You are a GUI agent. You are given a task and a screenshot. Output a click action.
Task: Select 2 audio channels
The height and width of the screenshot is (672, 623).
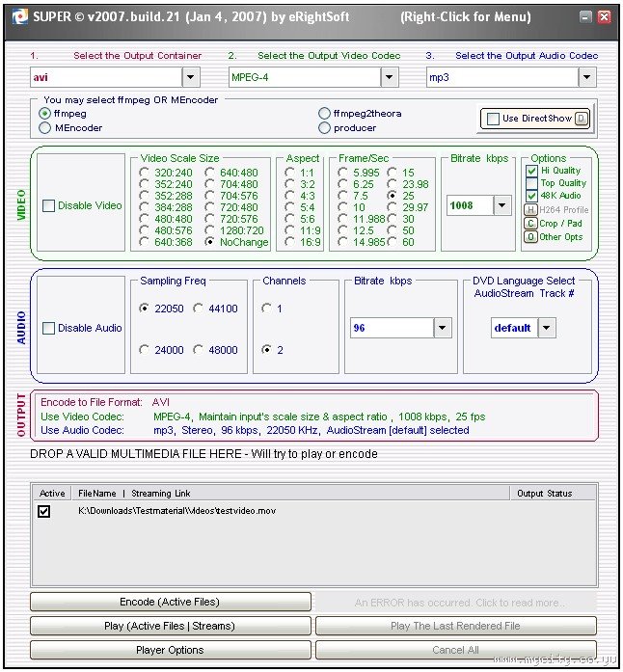click(266, 350)
